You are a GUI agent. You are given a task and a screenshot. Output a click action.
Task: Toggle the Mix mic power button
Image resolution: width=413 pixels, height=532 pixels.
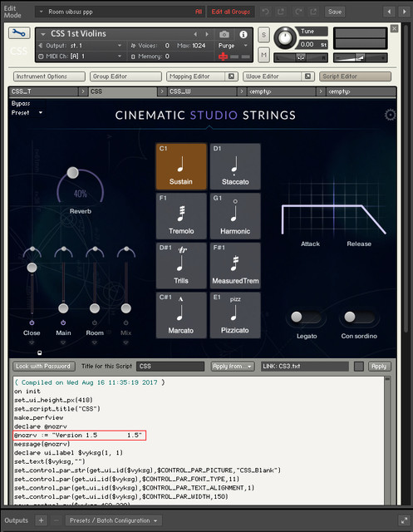tap(125, 323)
